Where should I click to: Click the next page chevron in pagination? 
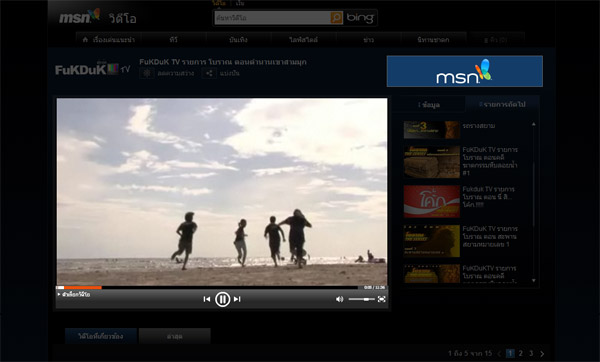[542, 354]
